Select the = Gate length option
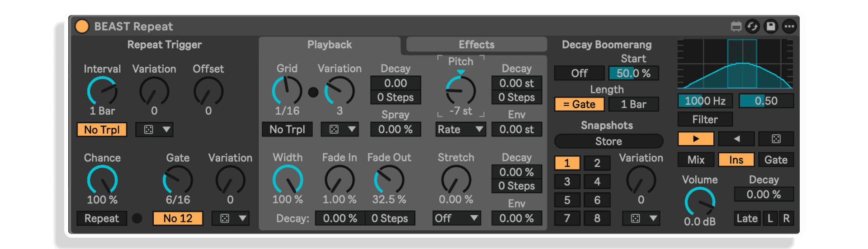Viewport: 868px width, 249px height. (579, 104)
